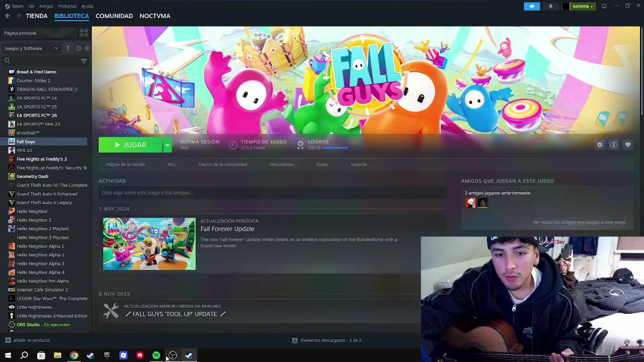Open the Productos menu

(67, 7)
